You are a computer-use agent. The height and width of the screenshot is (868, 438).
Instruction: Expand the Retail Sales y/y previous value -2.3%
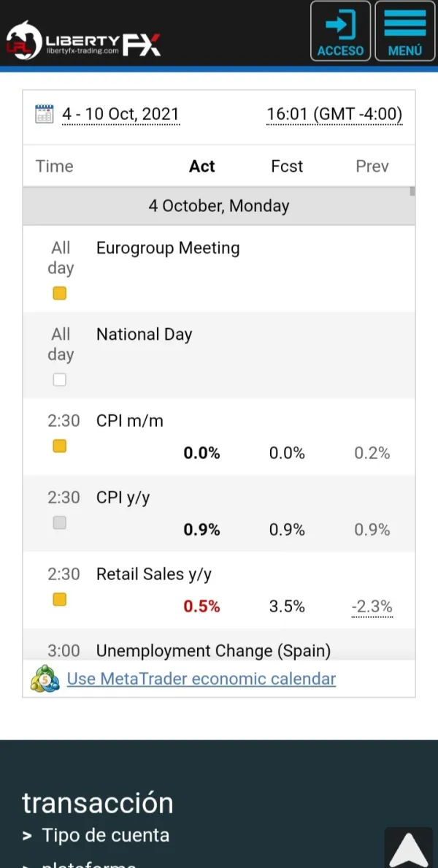pos(372,606)
